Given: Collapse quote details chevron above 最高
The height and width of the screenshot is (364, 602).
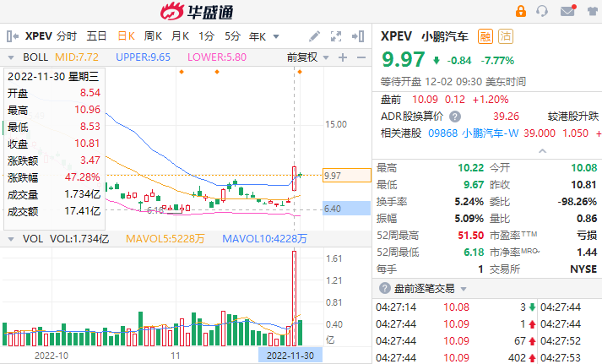Looking at the screenshot, I should [543, 151].
